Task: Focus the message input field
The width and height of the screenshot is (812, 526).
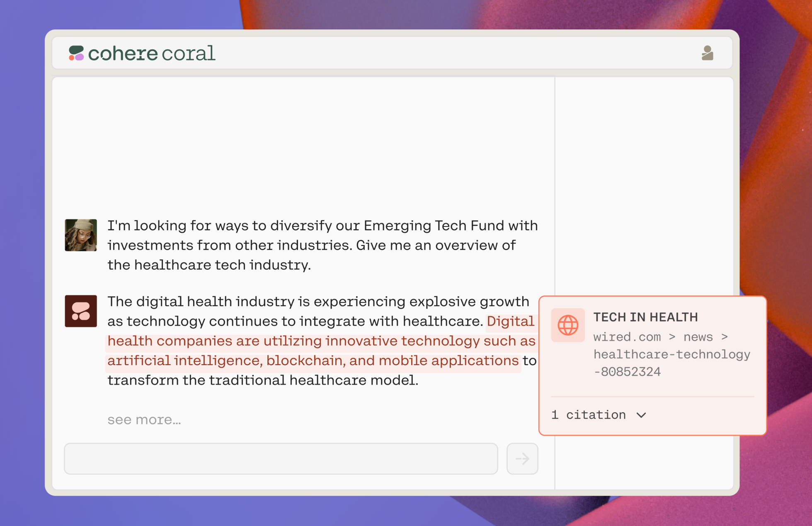Action: (281, 458)
